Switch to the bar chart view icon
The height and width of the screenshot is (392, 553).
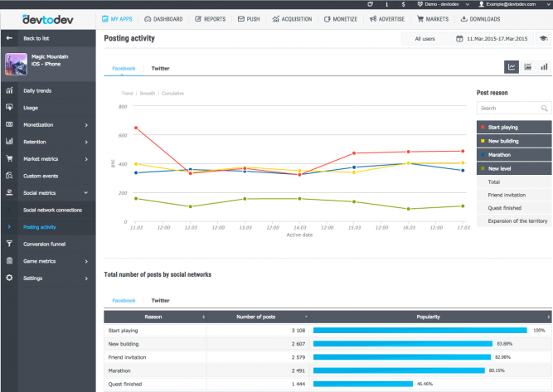[x=544, y=66]
